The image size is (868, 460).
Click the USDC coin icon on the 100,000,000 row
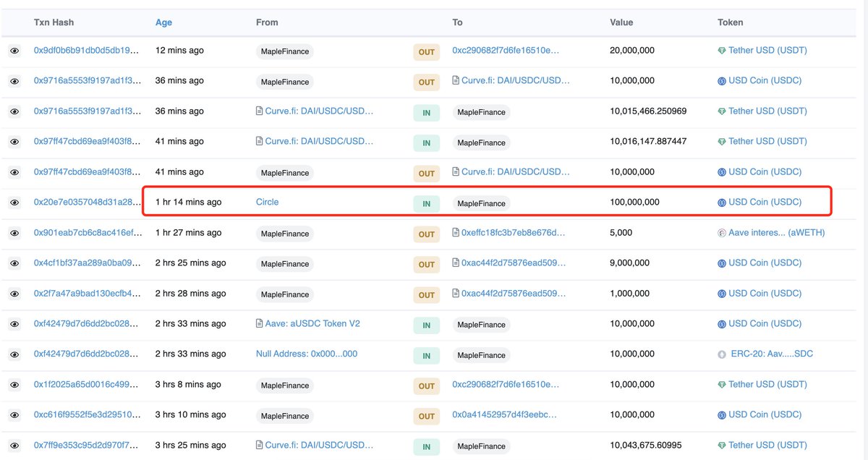[722, 203]
